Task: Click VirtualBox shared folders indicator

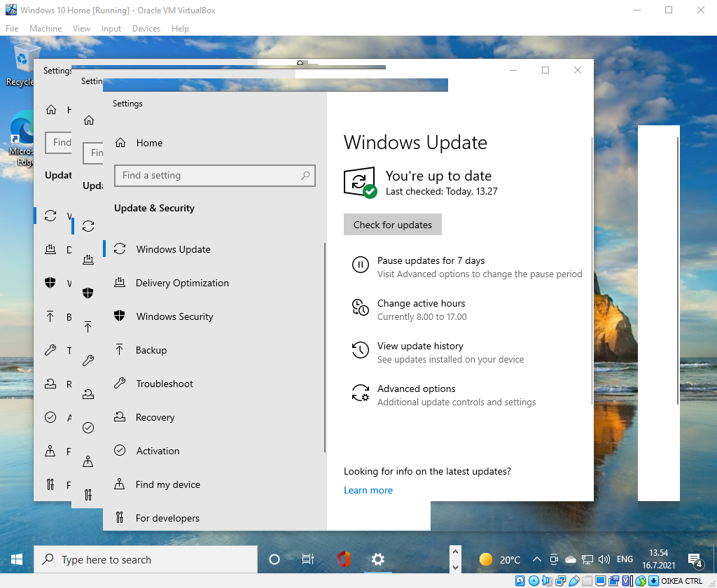Action: tap(587, 581)
